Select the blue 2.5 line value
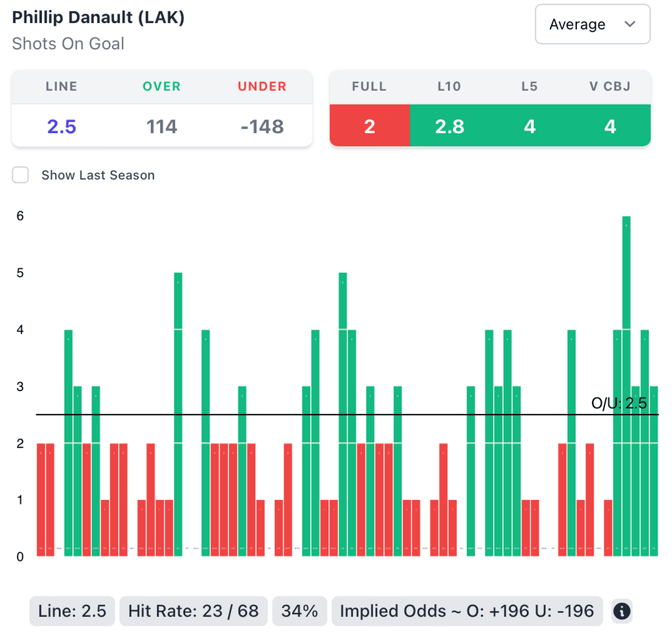The height and width of the screenshot is (643, 672). 62,126
